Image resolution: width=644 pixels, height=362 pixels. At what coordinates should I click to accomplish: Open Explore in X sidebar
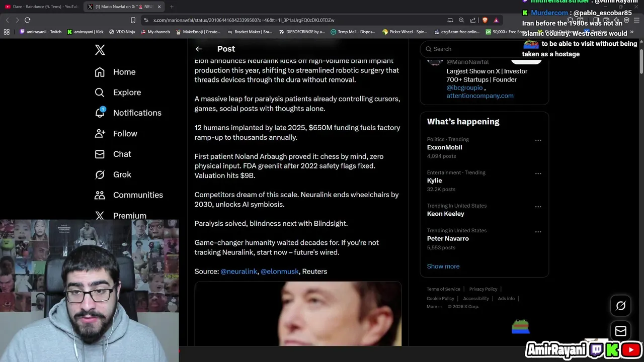point(118,93)
